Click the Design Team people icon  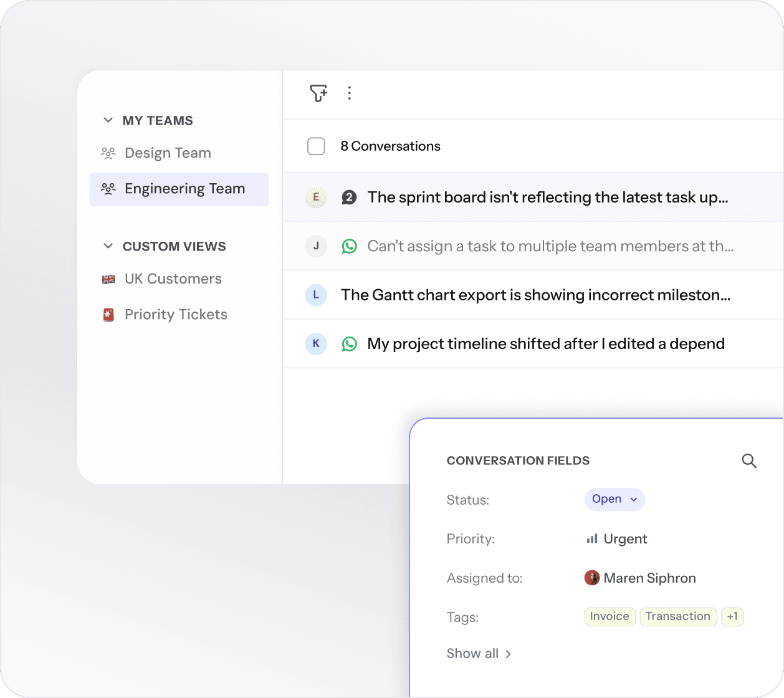pyautogui.click(x=108, y=153)
